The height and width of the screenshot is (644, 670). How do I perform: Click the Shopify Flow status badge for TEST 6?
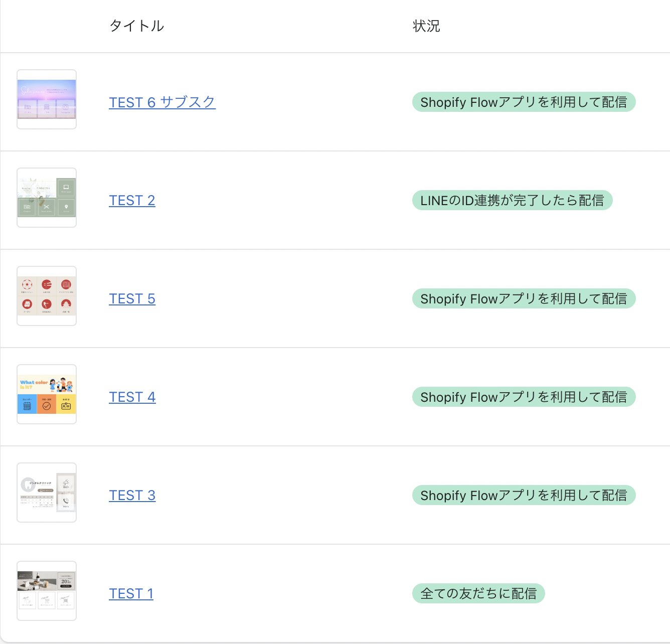point(524,102)
